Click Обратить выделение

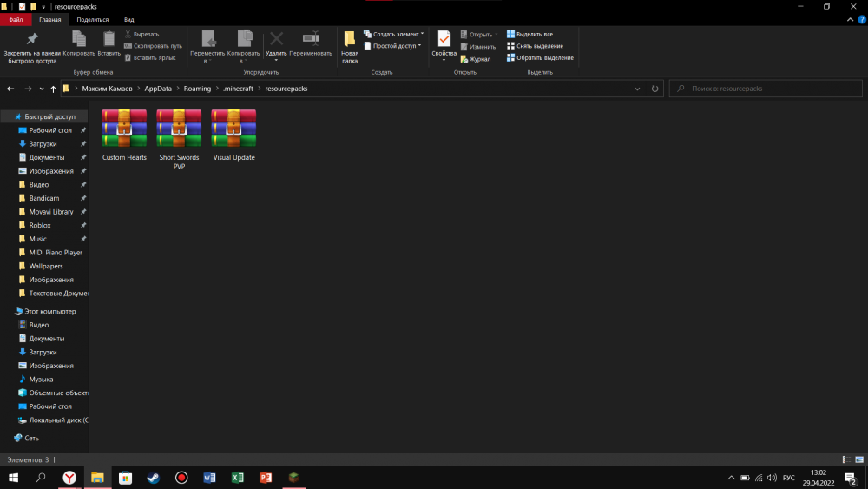(540, 57)
